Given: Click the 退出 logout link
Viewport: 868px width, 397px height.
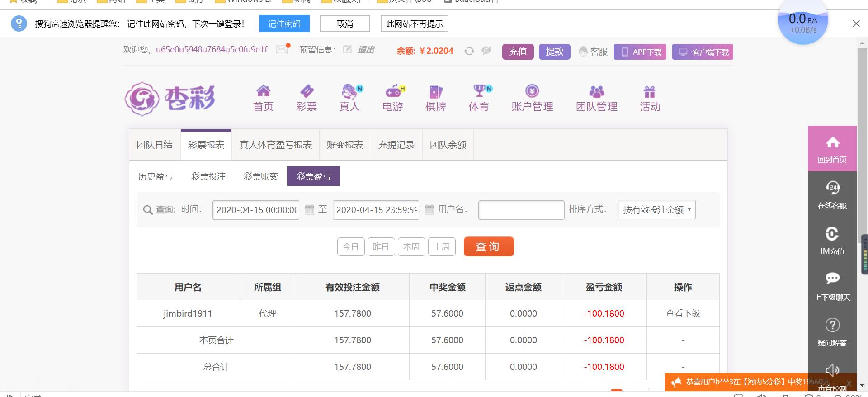Looking at the screenshot, I should point(366,50).
